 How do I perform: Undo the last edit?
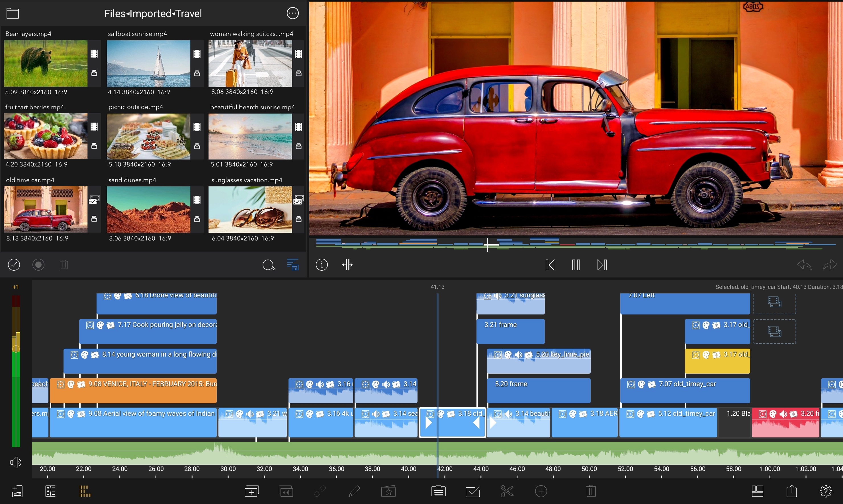point(804,265)
